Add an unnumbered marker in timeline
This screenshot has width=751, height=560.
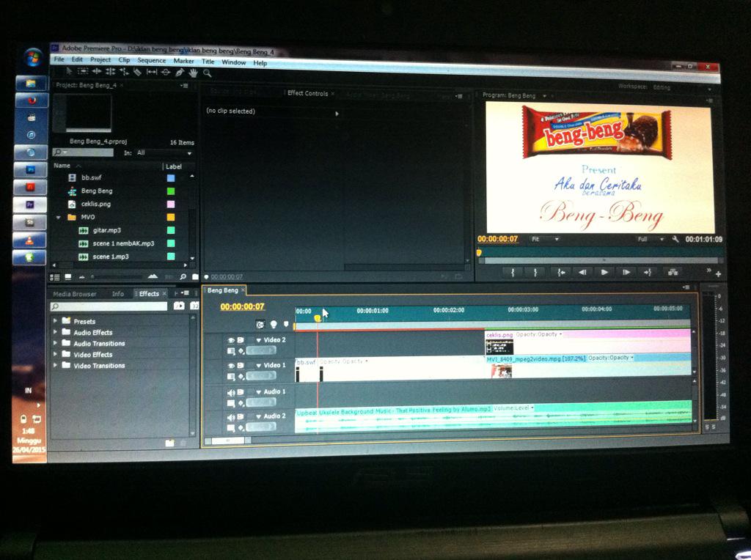click(x=287, y=325)
